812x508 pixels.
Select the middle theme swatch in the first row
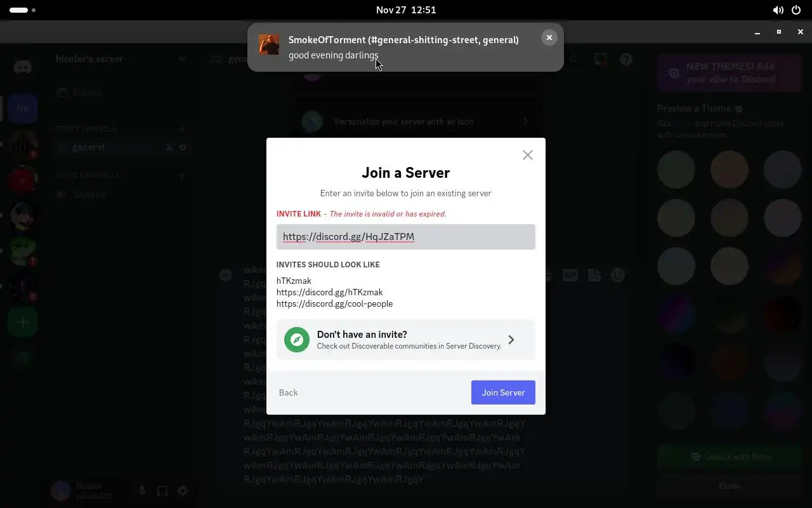[730, 170]
